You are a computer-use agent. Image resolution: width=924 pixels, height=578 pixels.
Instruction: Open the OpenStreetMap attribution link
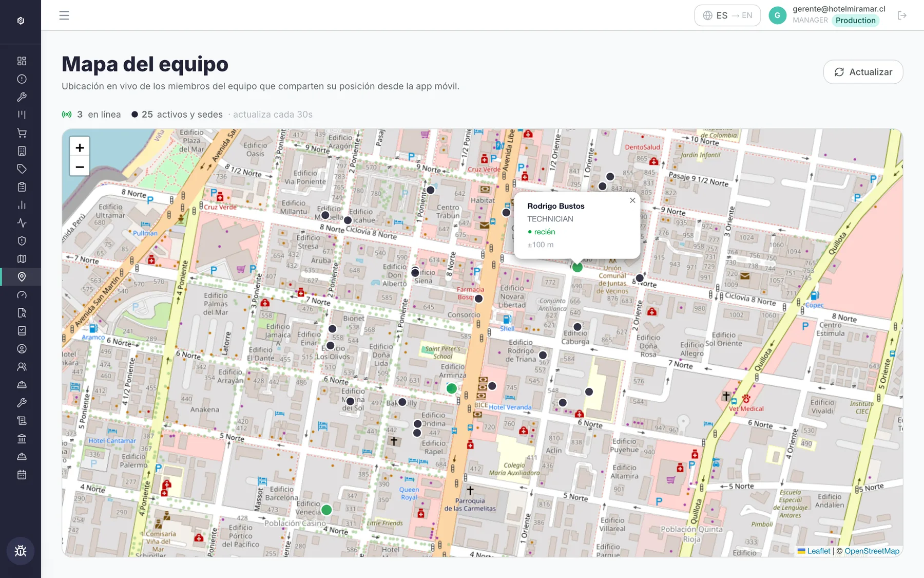[x=872, y=551]
